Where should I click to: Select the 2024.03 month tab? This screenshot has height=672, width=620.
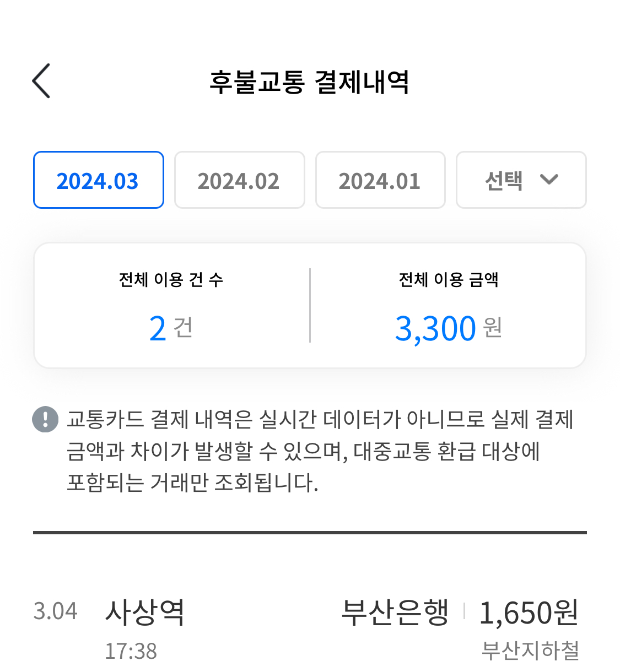[99, 180]
